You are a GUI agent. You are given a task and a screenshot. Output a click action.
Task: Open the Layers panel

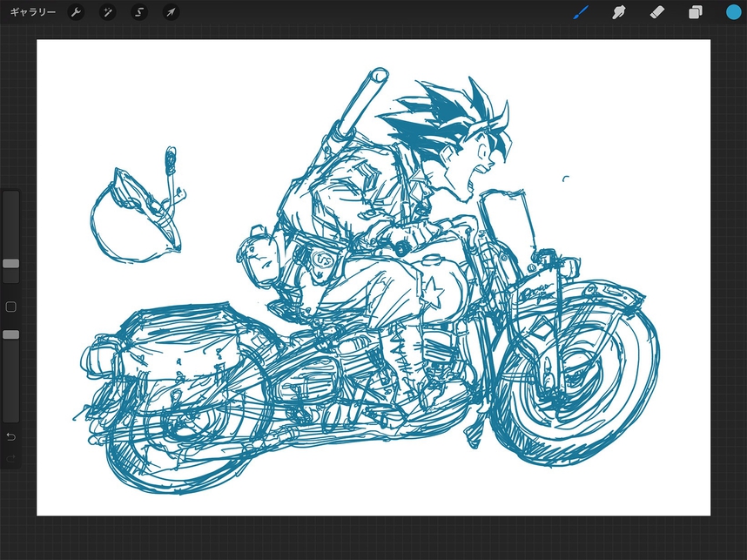click(696, 12)
